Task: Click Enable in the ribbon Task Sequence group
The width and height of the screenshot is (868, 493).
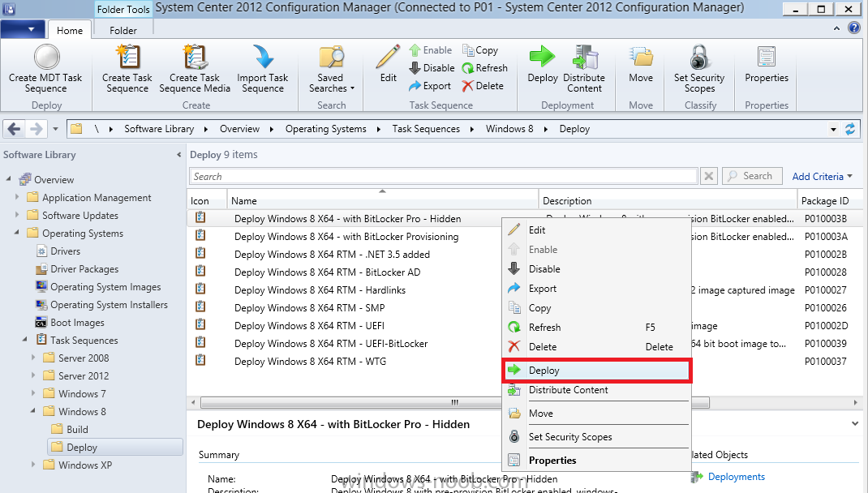Action: (431, 50)
